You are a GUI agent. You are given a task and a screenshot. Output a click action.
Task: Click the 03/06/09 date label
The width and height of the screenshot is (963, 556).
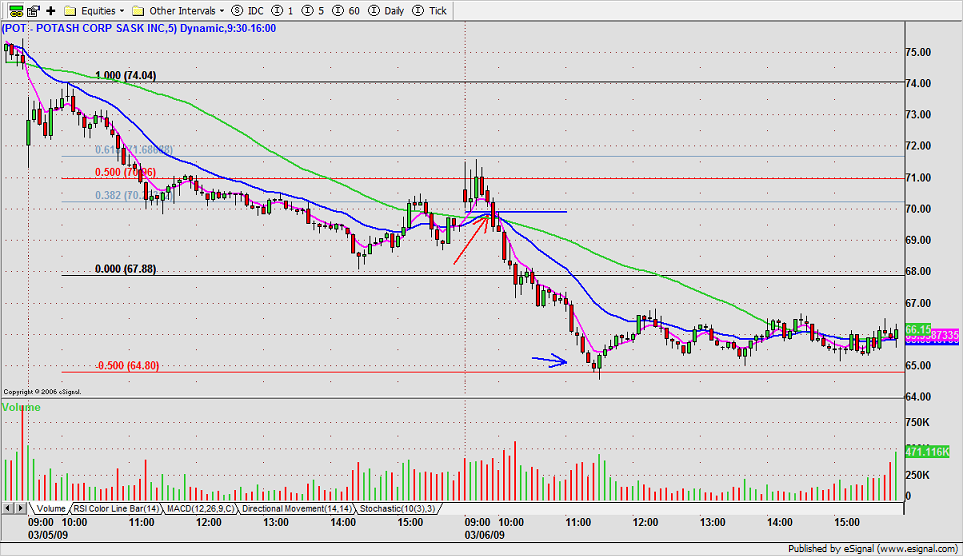click(x=485, y=535)
